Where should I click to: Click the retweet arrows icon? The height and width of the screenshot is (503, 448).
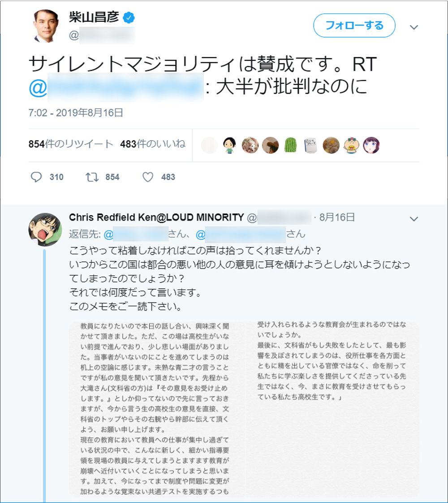coord(92,177)
